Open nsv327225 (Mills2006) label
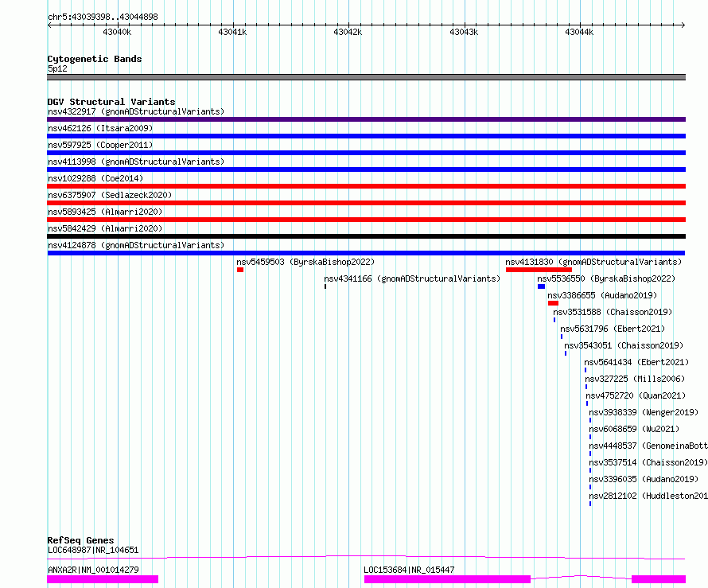The width and height of the screenshot is (708, 588). pyautogui.click(x=635, y=379)
